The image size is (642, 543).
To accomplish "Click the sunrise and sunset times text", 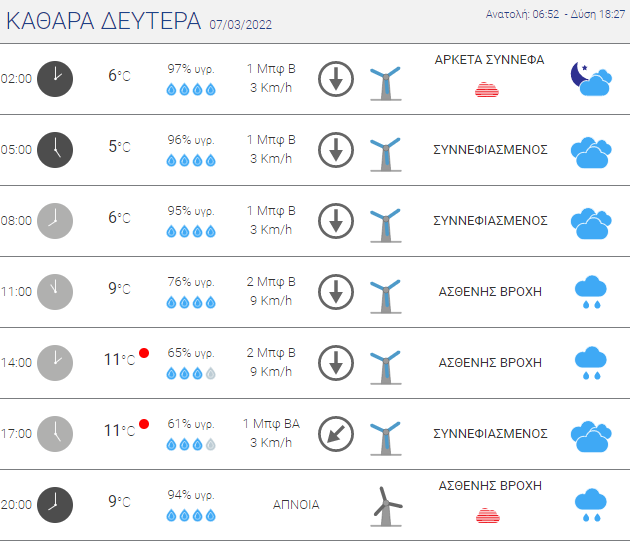I will (556, 14).
